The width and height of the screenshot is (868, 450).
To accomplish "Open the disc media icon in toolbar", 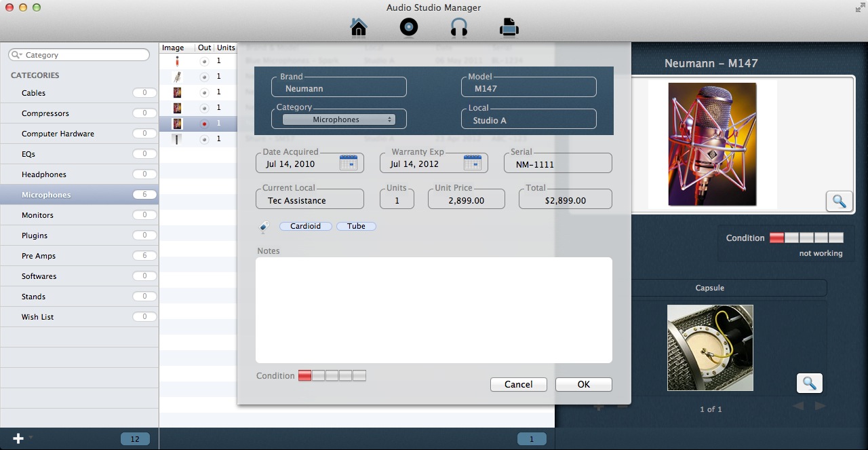I will pyautogui.click(x=408, y=27).
